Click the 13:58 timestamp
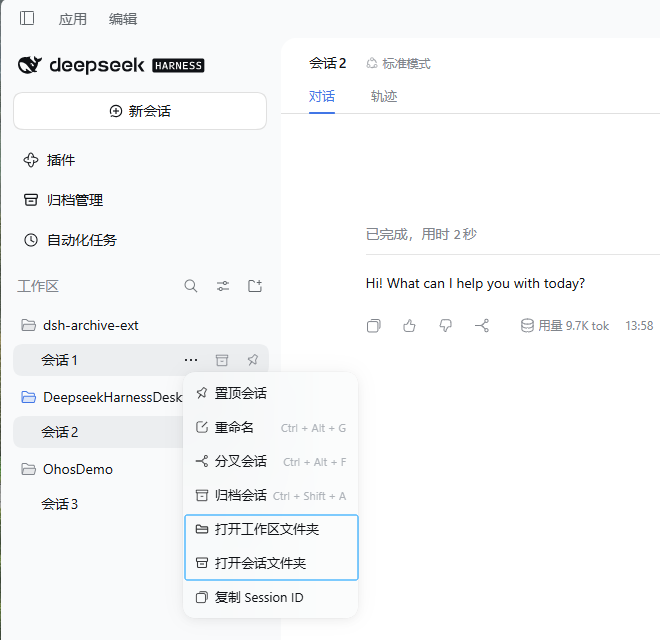The height and width of the screenshot is (640, 660). point(639,325)
